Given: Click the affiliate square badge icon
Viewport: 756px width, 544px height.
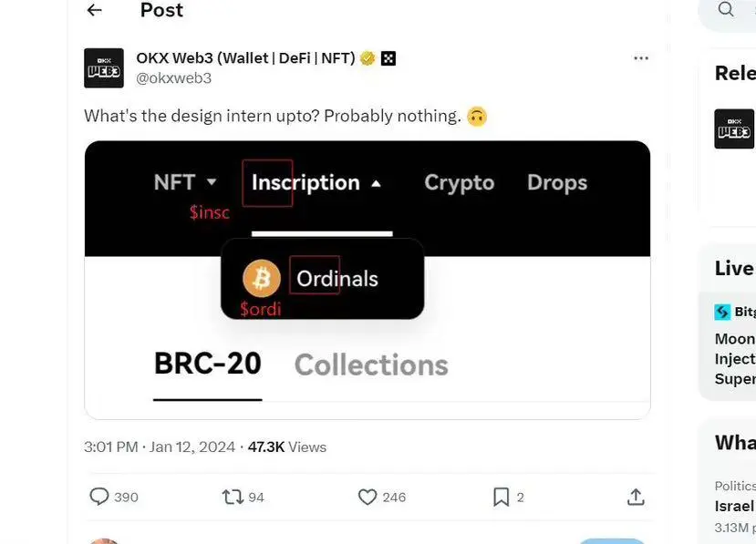Looking at the screenshot, I should click(x=388, y=58).
